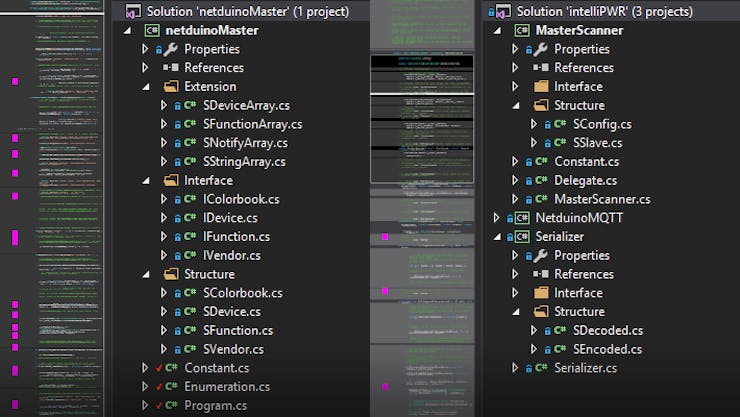Image resolution: width=740 pixels, height=417 pixels.
Task: Click red checkmark icon beside Constant.cs in netduinoMaster
Action: tap(159, 368)
